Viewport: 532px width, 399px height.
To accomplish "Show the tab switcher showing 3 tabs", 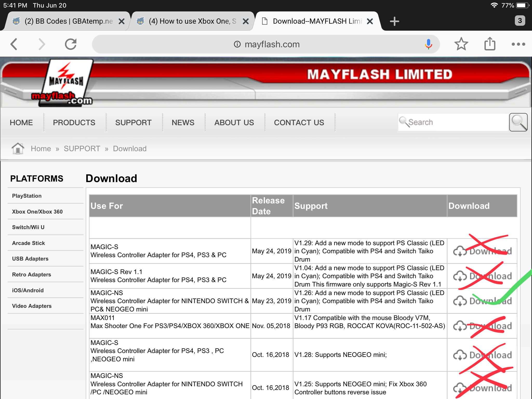I will [x=520, y=21].
